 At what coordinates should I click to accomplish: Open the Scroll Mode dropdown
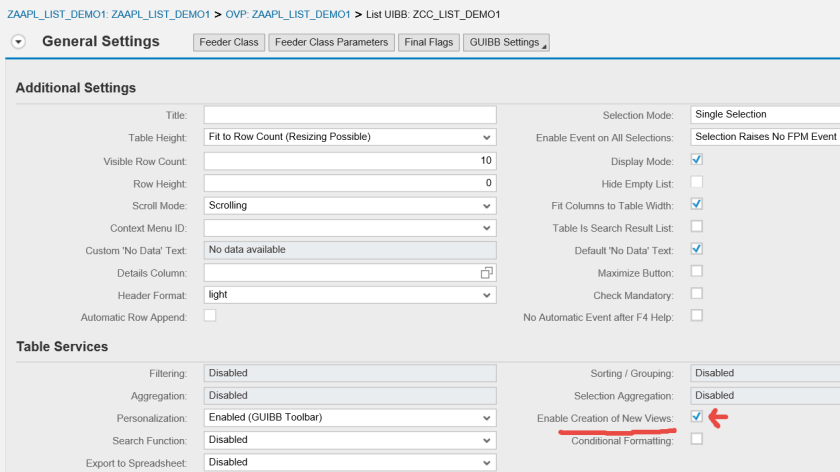[487, 205]
